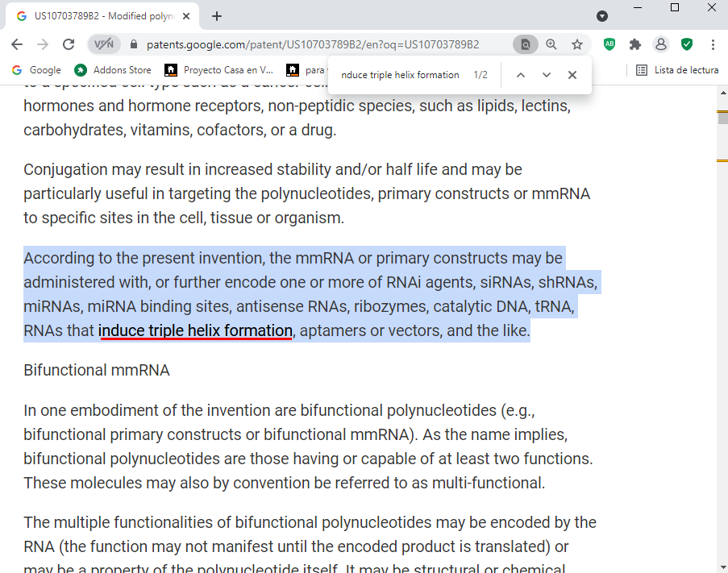
Task: Open Lista de lectura reading list
Action: coord(677,70)
